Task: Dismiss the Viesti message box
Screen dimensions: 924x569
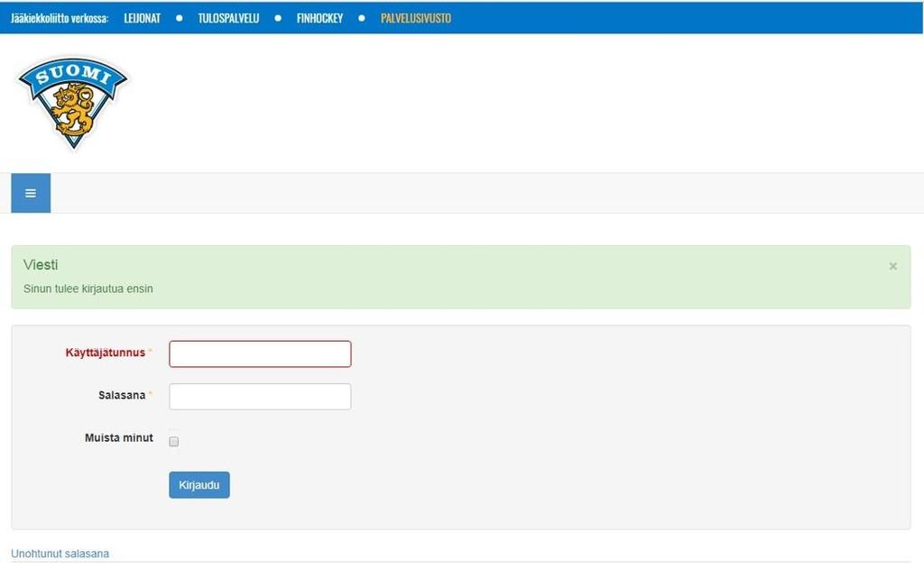Action: [892, 266]
